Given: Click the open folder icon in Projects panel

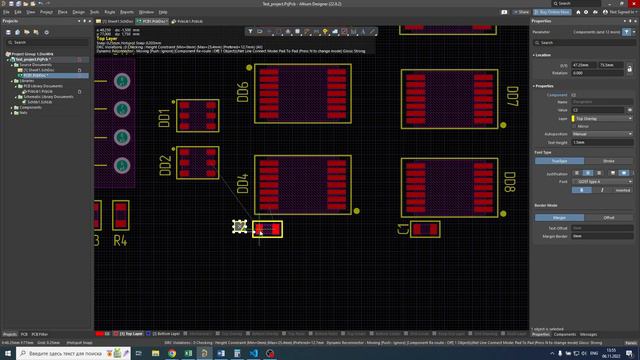Looking at the screenshot, I should 27,32.
